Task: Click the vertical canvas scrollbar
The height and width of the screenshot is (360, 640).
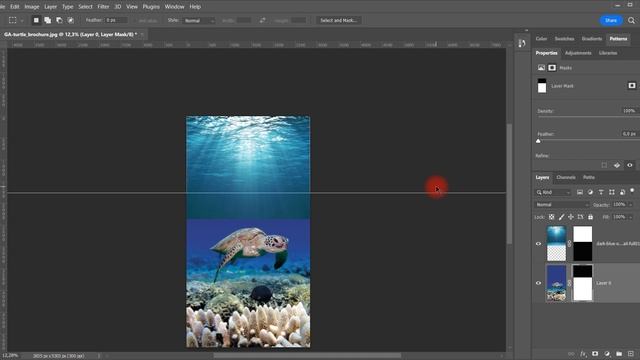Action: point(509,184)
